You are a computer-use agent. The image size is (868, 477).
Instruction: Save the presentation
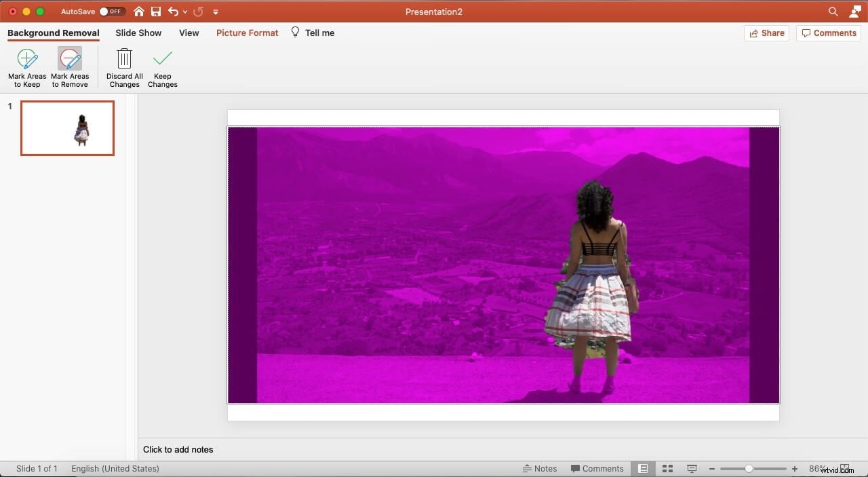[x=156, y=12]
